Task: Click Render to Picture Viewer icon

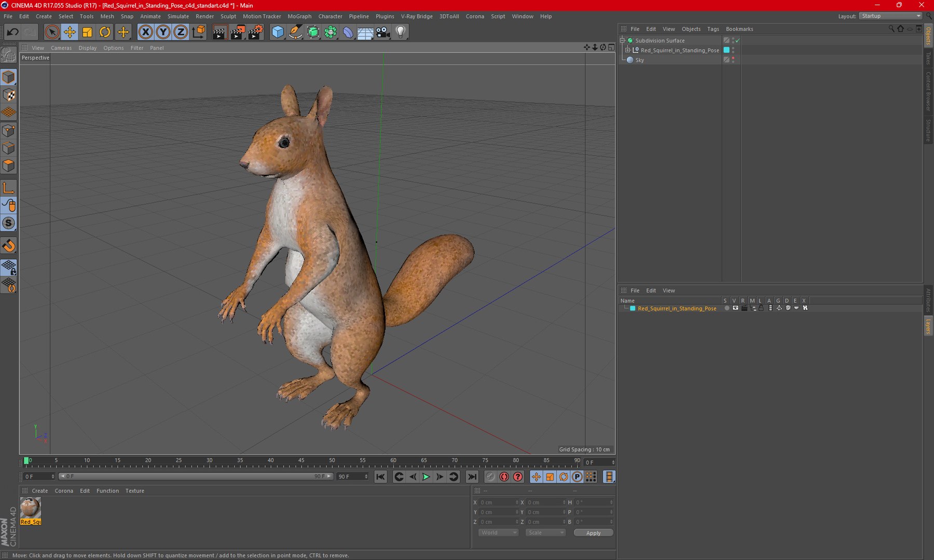Action: (x=237, y=32)
